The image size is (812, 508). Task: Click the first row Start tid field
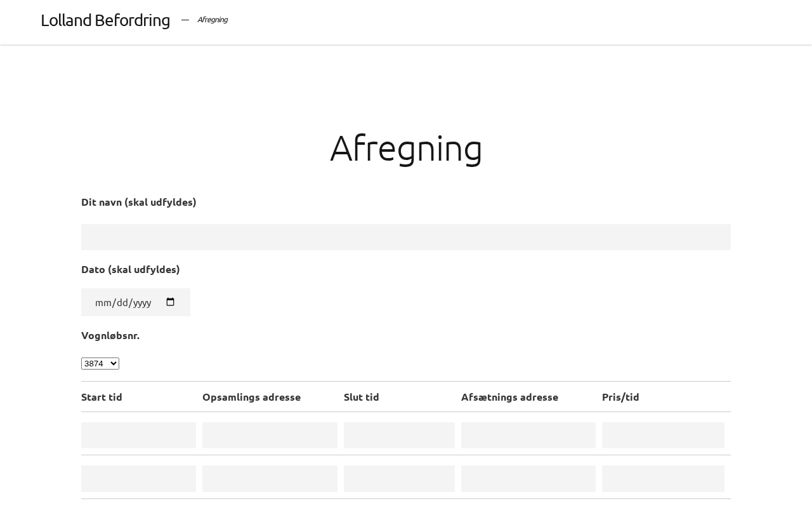click(138, 436)
